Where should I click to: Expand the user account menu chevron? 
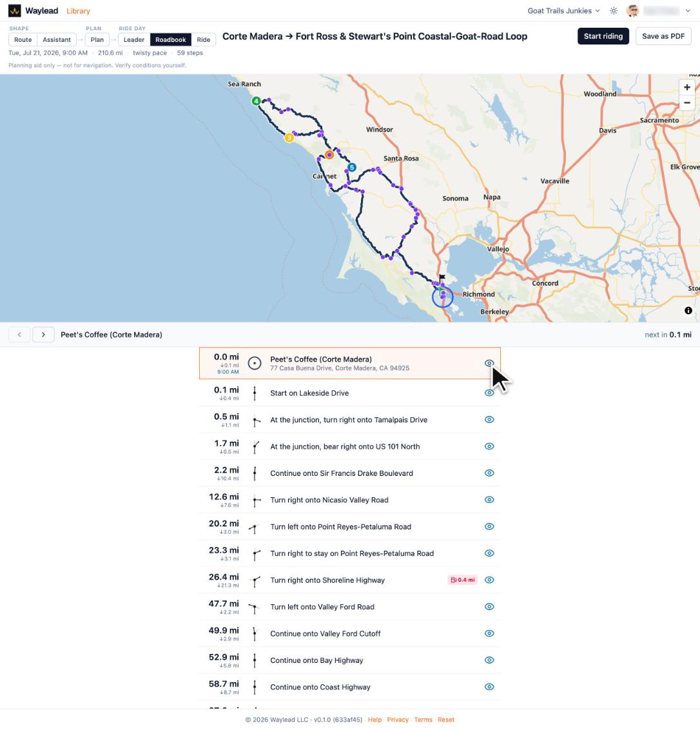[x=688, y=11]
